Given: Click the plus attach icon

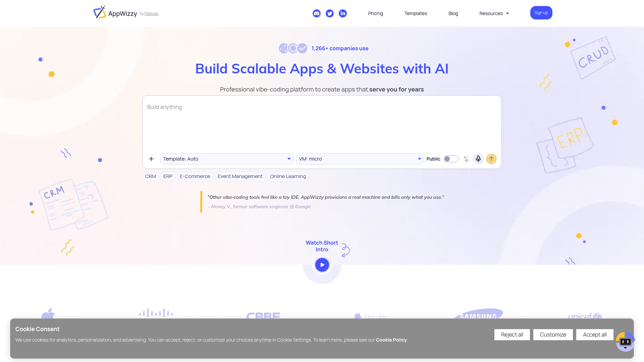Looking at the screenshot, I should tap(151, 159).
